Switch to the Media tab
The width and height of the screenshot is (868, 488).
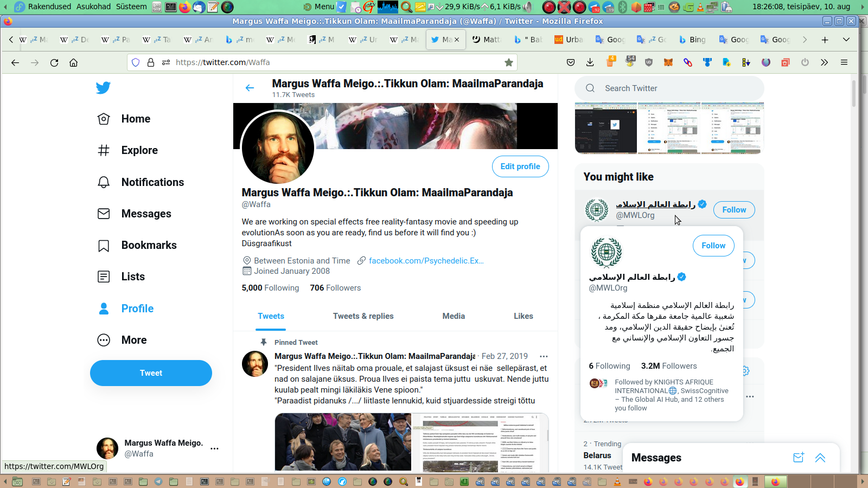pos(454,316)
